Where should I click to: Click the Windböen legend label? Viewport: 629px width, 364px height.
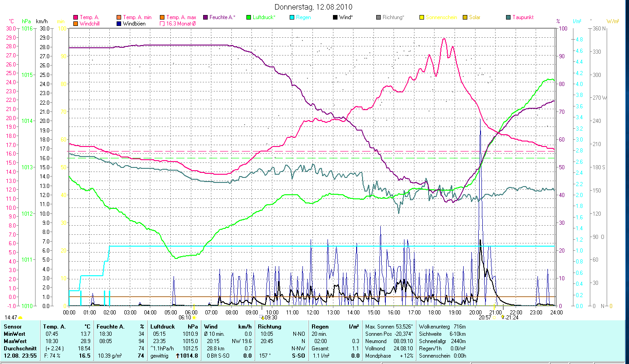coord(134,24)
